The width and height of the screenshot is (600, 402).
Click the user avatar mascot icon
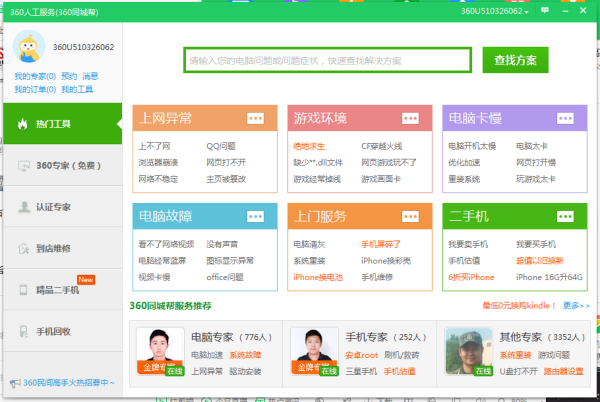[x=29, y=47]
